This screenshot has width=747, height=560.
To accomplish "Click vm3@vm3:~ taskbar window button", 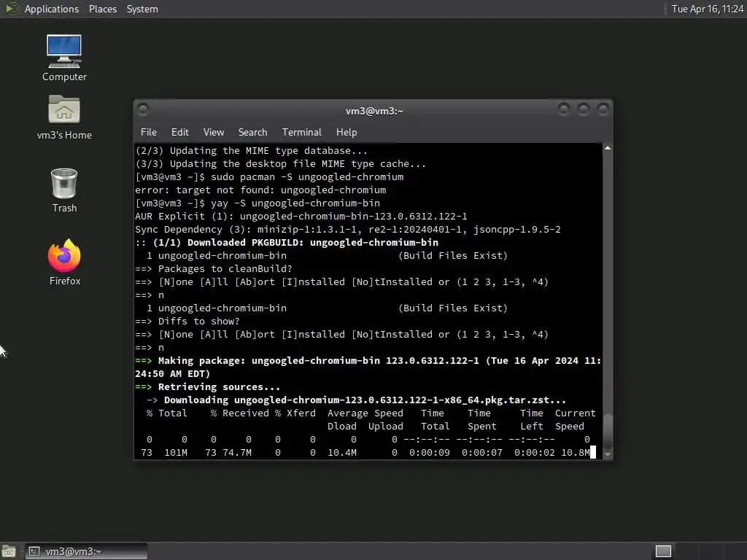I will coord(86,551).
